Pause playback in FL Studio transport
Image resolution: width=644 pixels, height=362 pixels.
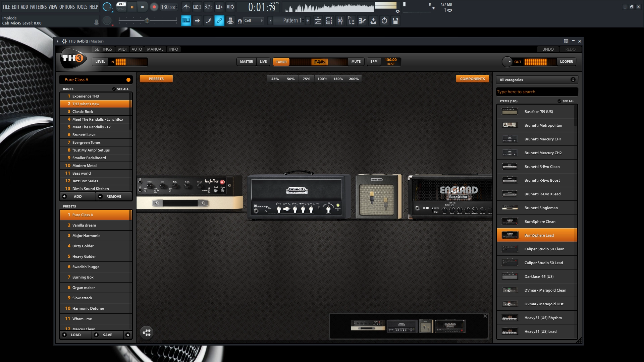[x=132, y=7]
